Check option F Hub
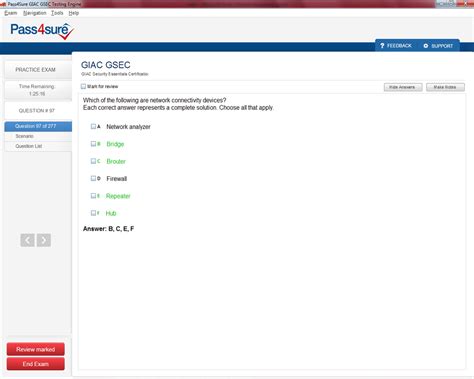Viewport: 474px width, 379px height. tap(93, 213)
